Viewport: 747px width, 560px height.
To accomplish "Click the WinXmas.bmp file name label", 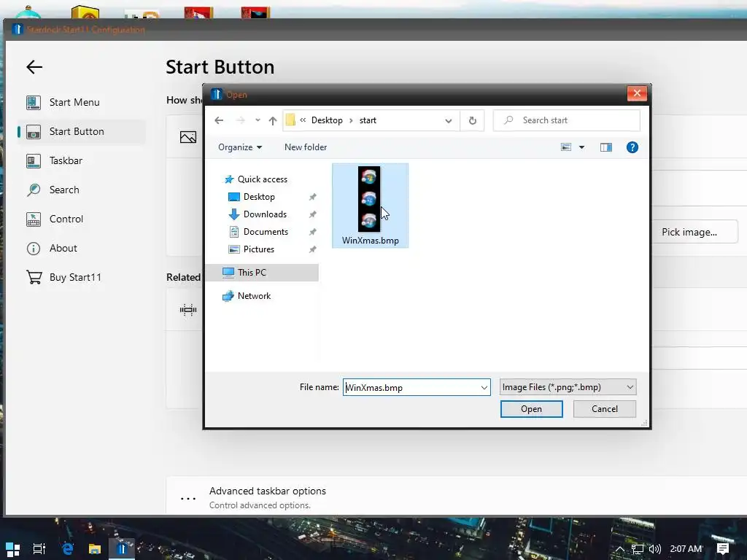I will (x=370, y=241).
